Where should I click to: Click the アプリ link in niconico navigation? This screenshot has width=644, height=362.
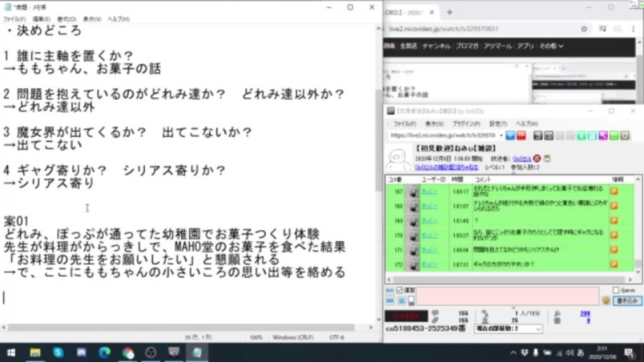click(525, 46)
